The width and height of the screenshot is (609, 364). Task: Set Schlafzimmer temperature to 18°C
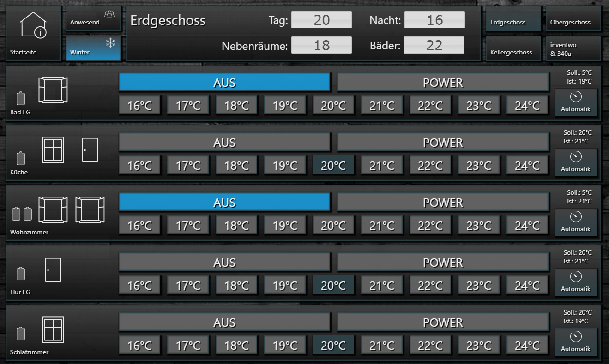[x=236, y=345]
